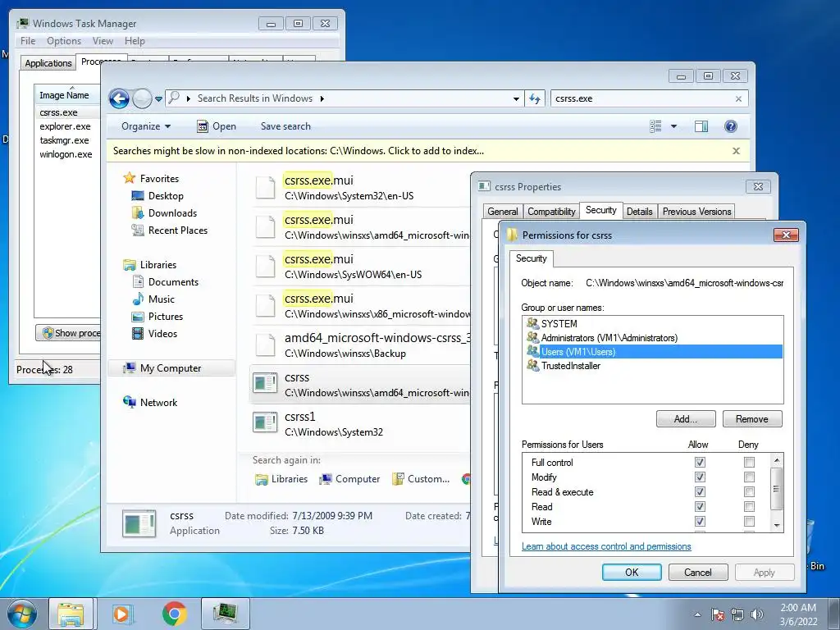Click scroll-up arrow in permissions list
Image resolution: width=840 pixels, height=630 pixels.
click(x=777, y=461)
